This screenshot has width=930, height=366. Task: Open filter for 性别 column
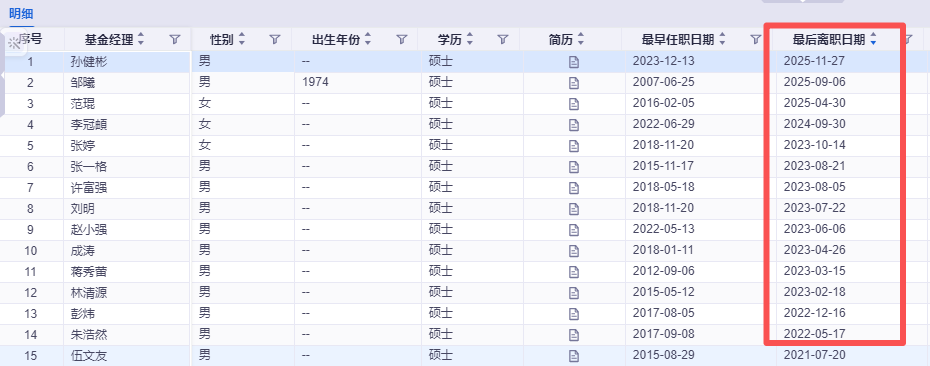[x=275, y=40]
